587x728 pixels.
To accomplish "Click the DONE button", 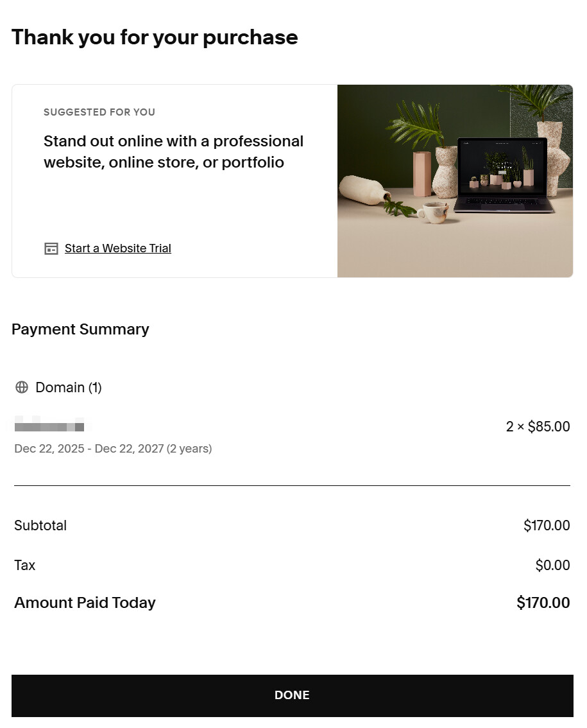I will 293,695.
